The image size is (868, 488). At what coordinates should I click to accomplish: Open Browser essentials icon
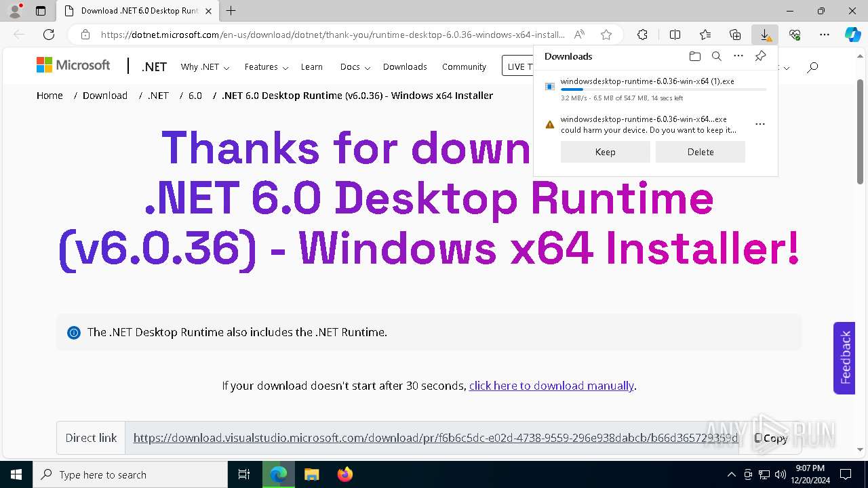pos(795,35)
